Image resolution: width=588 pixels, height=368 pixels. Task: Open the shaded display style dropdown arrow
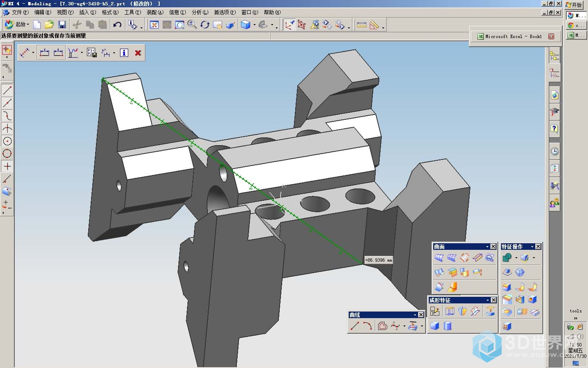[254, 25]
